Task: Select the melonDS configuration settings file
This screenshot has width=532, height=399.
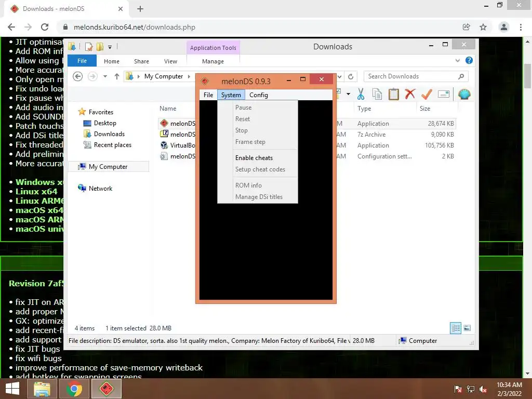Action: point(307,156)
